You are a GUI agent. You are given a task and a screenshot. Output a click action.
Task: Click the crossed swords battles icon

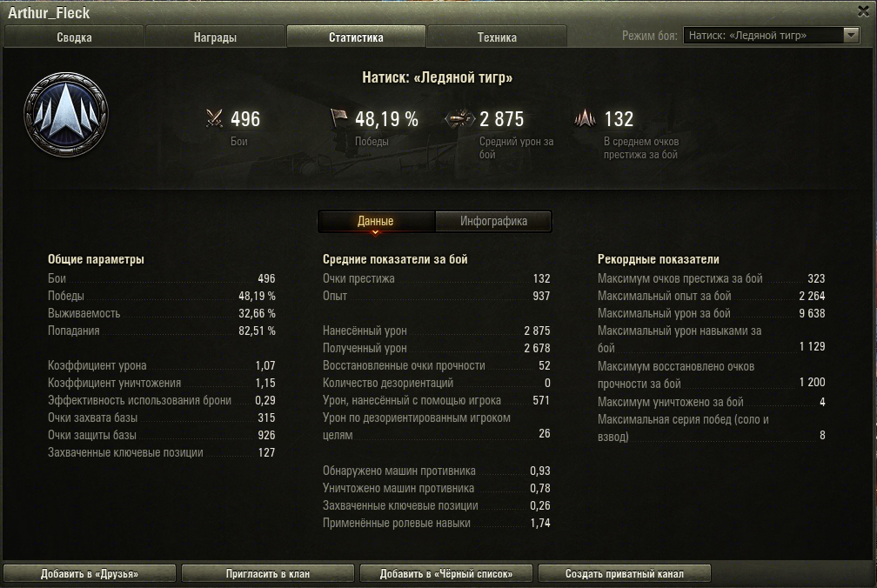point(214,118)
